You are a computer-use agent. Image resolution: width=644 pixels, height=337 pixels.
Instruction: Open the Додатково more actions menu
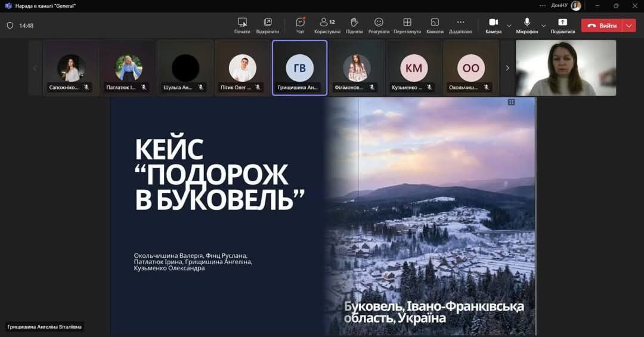point(460,26)
